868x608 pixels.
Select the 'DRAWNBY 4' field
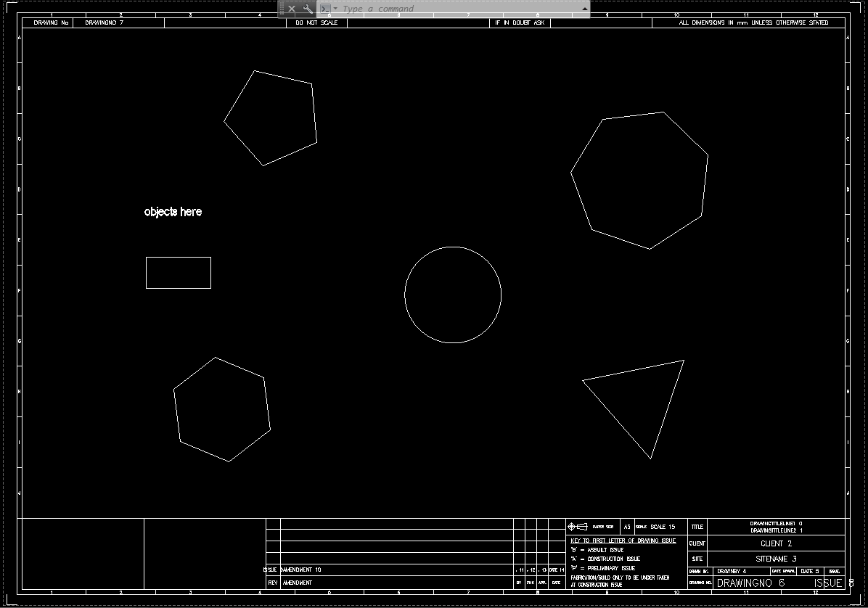pos(732,571)
